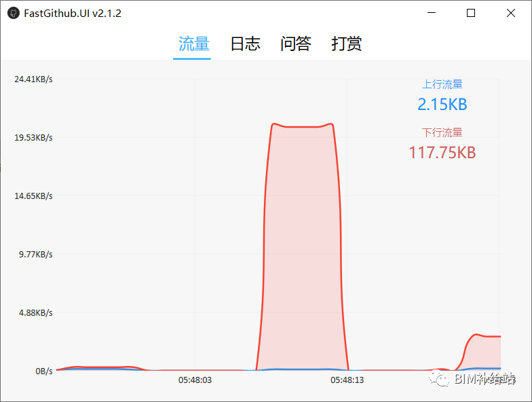Click the FastGithub.UI v2.1.2 title text

tap(73, 14)
